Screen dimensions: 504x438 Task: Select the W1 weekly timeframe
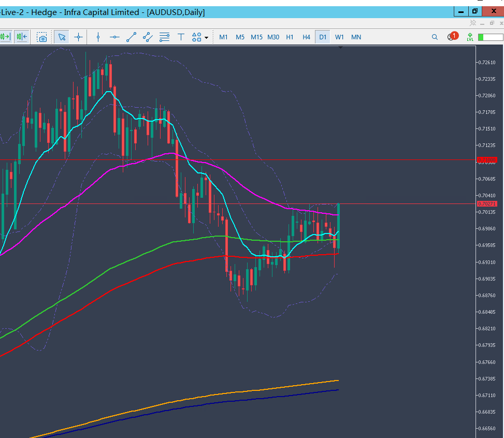pos(339,37)
